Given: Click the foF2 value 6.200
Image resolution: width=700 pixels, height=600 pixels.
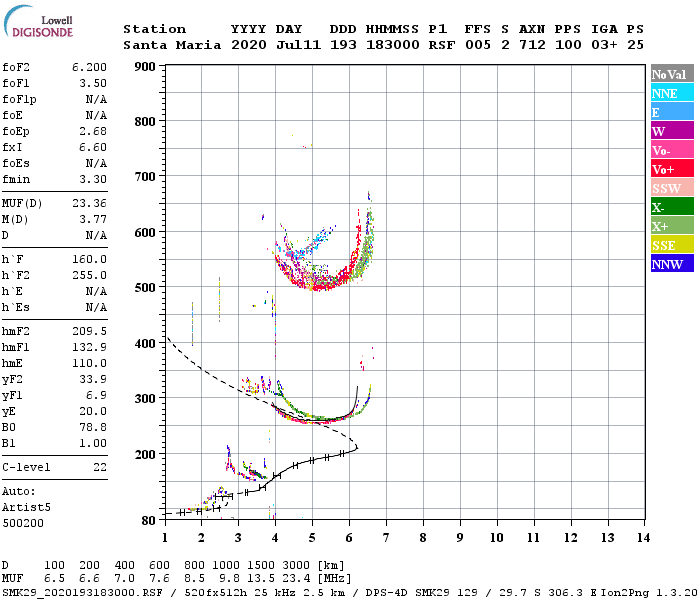Looking at the screenshot, I should [89, 67].
